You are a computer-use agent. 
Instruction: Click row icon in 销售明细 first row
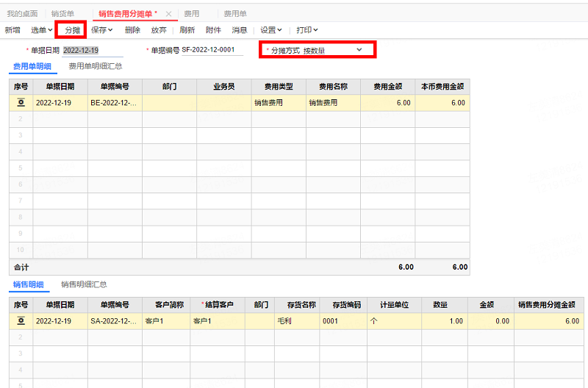21,321
